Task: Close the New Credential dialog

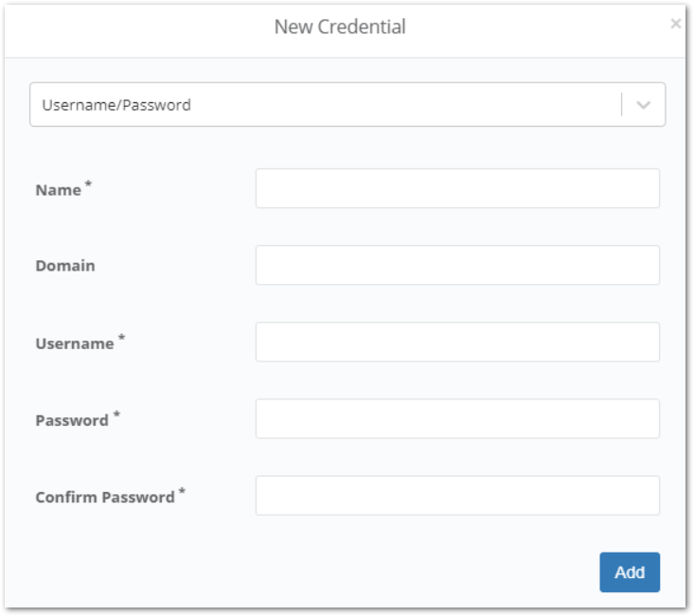Action: [675, 25]
